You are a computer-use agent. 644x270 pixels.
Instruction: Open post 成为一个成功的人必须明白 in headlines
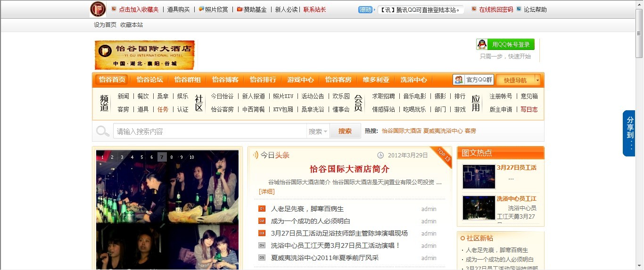click(x=311, y=221)
